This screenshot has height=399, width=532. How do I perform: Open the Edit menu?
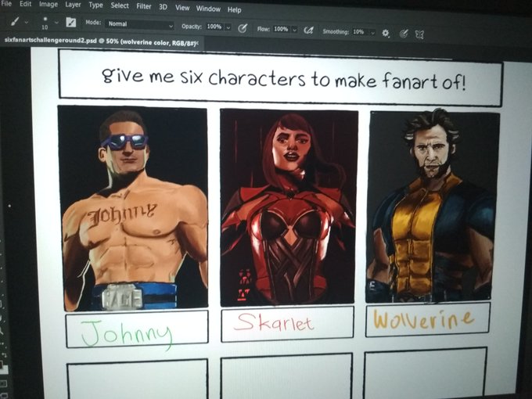click(x=26, y=4)
